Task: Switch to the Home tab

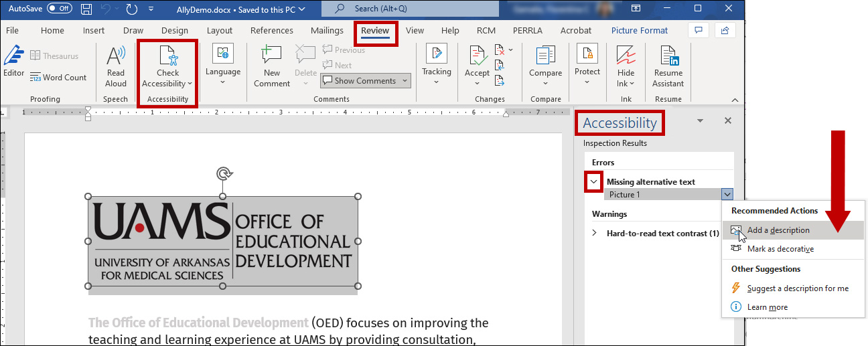Action: pyautogui.click(x=52, y=31)
